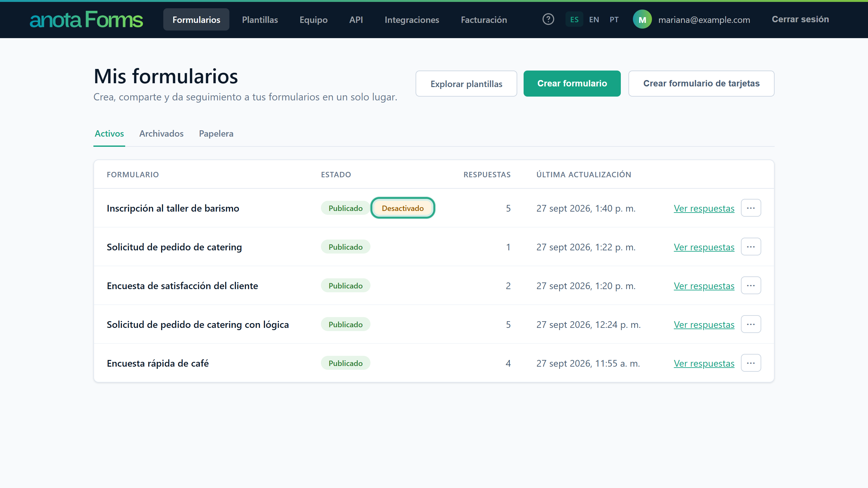View responses for catering con lógica form
Image resolution: width=868 pixels, height=488 pixels.
(704, 325)
